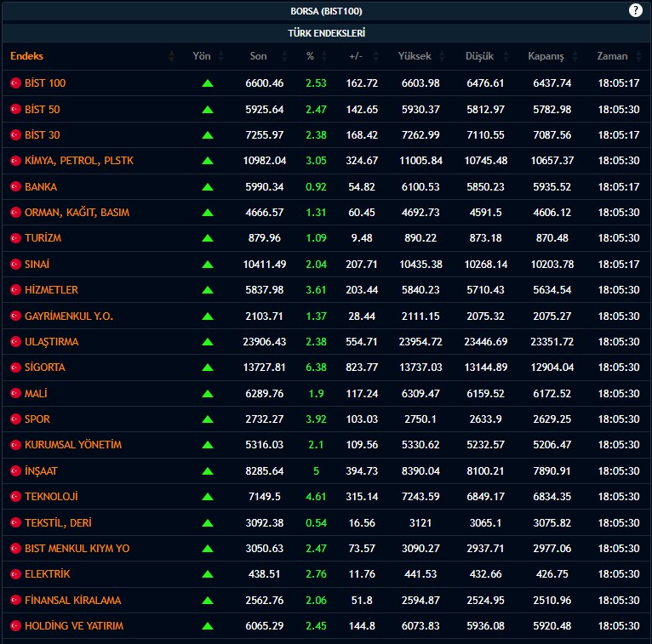
Task: Click the green up arrow in HOLDİNG VE YATIRIM row
Action: (x=208, y=626)
